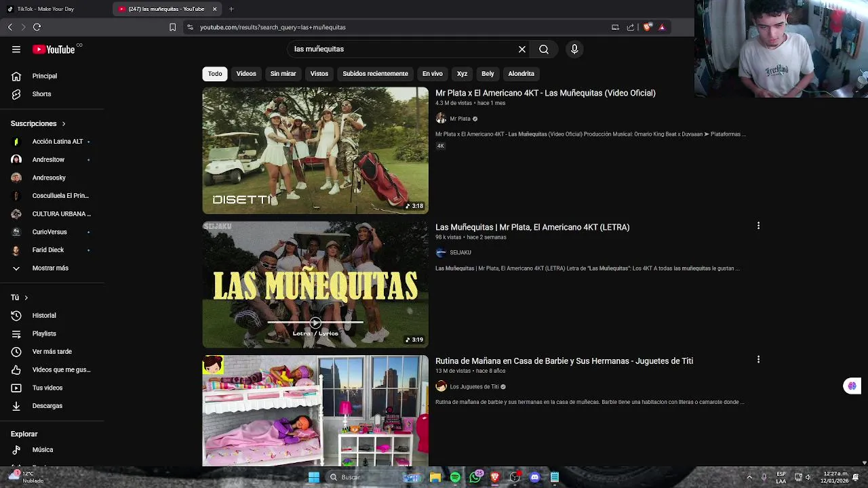The height and width of the screenshot is (488, 868).
Task: Play the LAS MUÑEQUITAS lyrics thumbnail
Action: (x=315, y=285)
